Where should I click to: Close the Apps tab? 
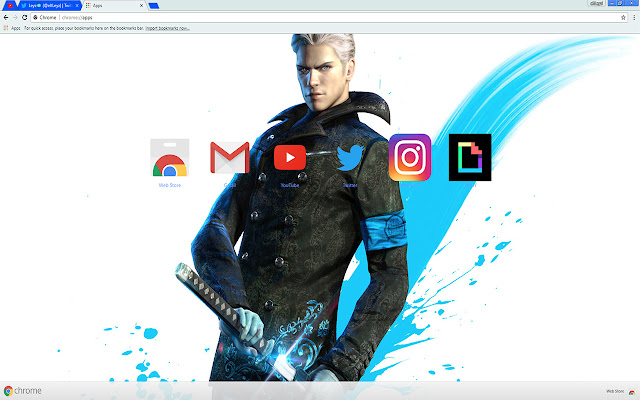point(141,5)
